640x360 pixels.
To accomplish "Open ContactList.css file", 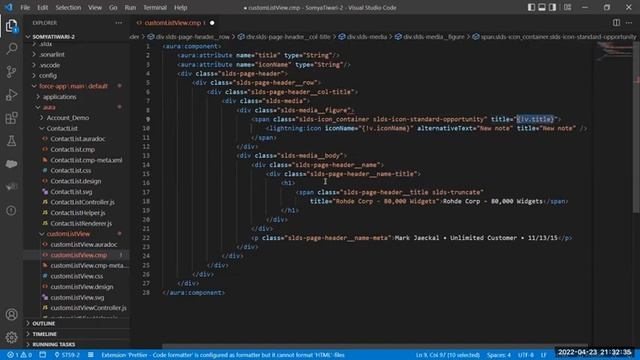I will click(71, 171).
